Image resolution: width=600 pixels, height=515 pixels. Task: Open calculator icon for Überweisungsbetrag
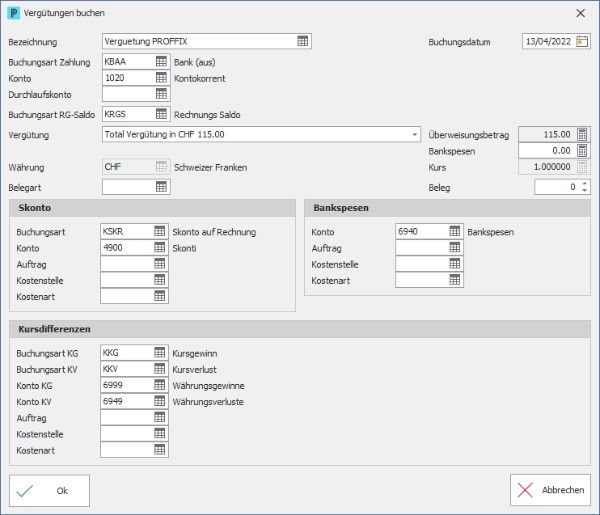[x=582, y=134]
